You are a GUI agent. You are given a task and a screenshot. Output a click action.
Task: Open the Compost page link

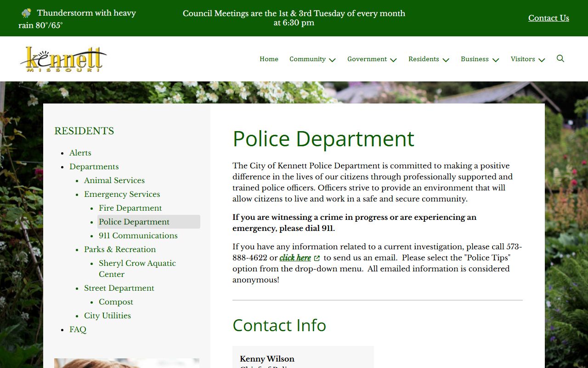pos(116,302)
